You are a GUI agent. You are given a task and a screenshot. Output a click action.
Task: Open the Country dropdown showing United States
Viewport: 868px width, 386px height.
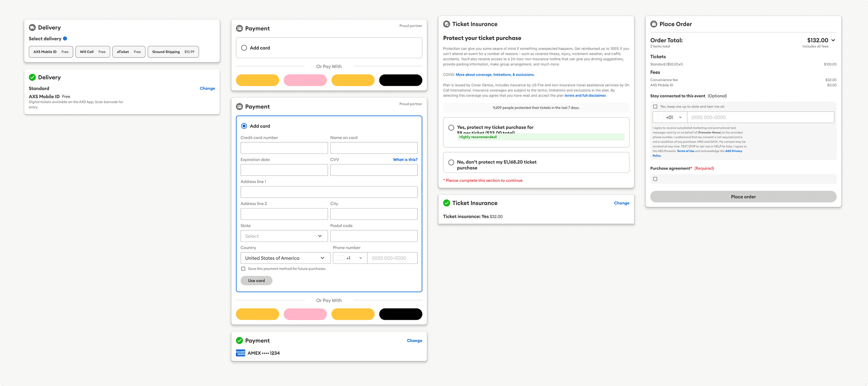coord(285,258)
